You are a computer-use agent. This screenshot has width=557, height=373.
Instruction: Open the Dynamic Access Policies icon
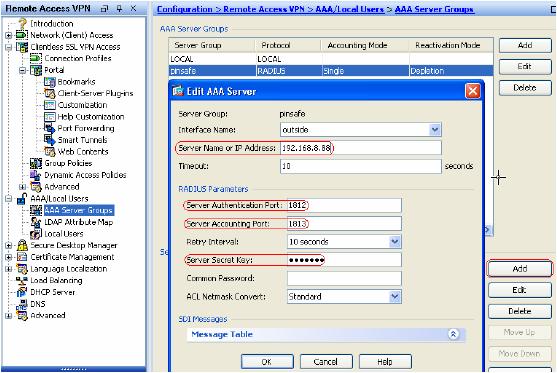click(x=36, y=175)
